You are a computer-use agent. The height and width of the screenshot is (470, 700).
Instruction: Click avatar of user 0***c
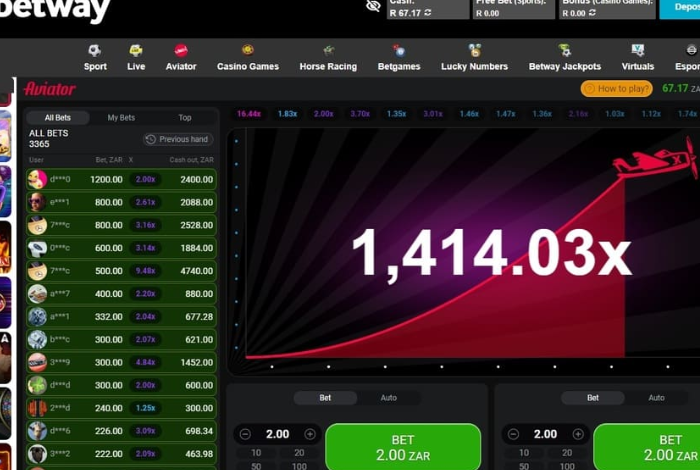tap(37, 248)
